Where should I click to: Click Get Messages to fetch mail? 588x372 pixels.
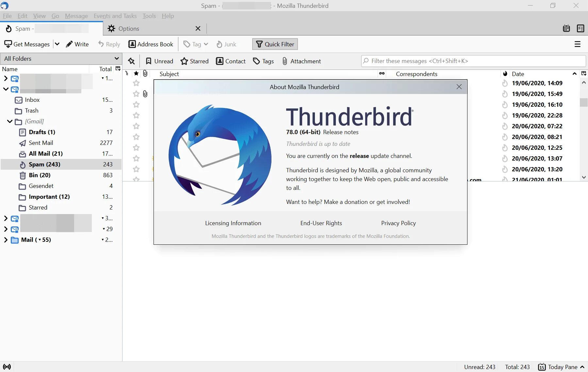point(27,44)
